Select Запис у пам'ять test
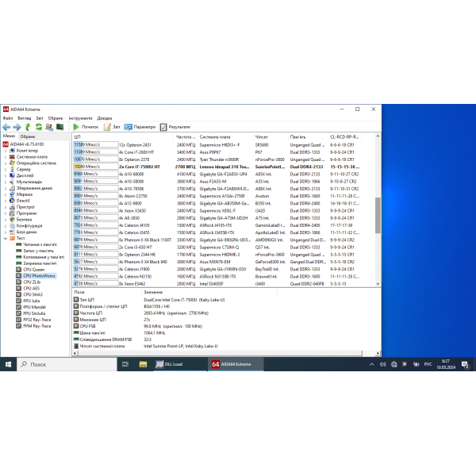 [x=38, y=251]
